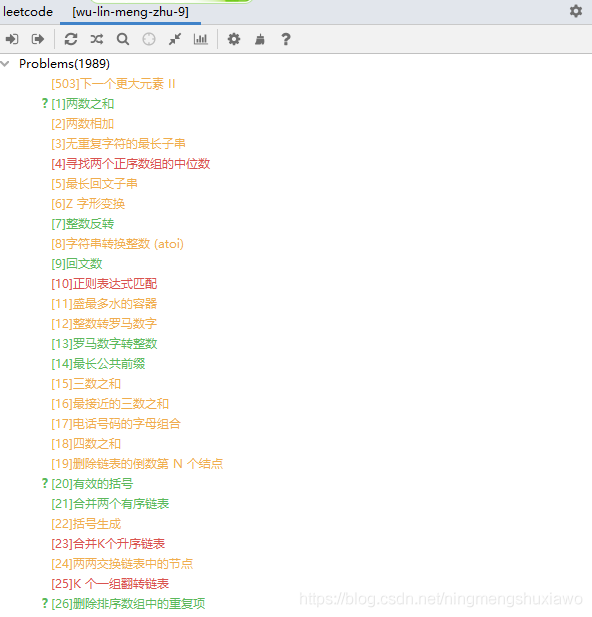Open problem [20]有效的括号
Viewport: 592px width, 617px height.
pos(92,484)
